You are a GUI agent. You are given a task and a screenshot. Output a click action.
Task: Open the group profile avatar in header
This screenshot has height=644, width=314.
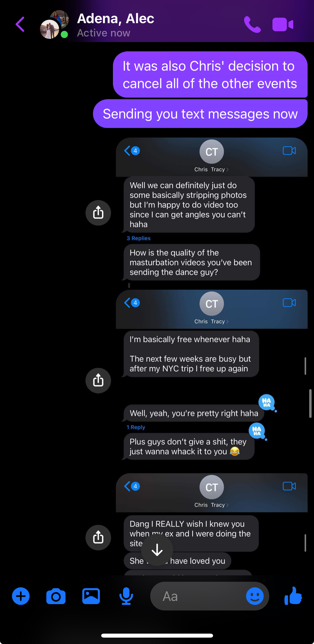[x=54, y=24]
